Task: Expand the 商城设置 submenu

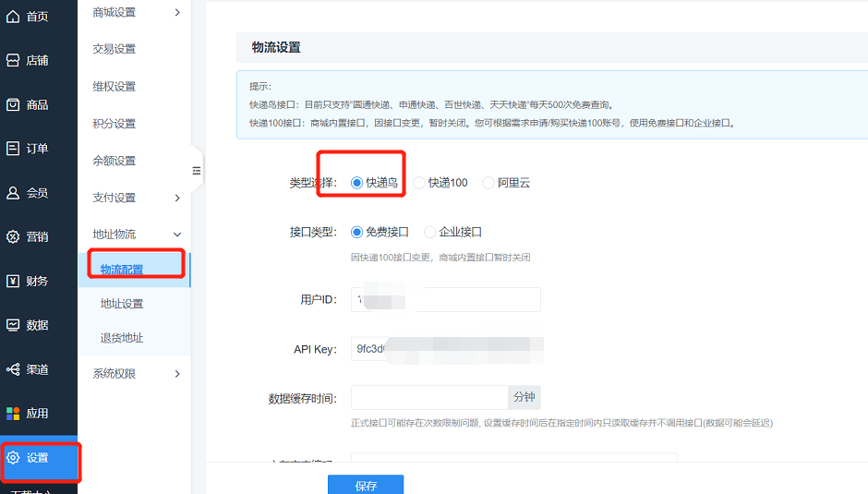Action: coord(177,12)
